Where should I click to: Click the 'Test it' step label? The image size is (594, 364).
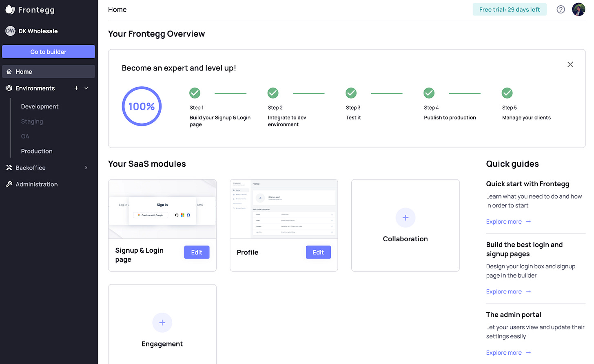[353, 117]
